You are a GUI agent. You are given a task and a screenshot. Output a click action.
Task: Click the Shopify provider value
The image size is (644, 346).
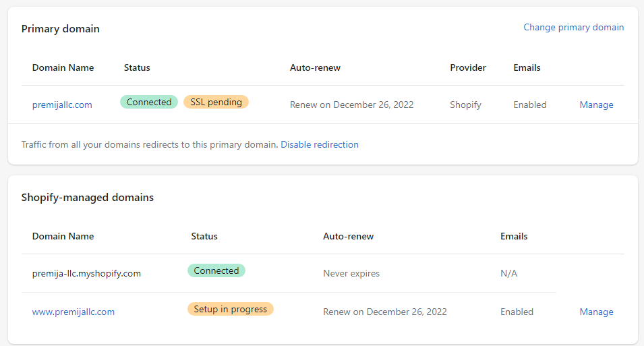point(465,105)
